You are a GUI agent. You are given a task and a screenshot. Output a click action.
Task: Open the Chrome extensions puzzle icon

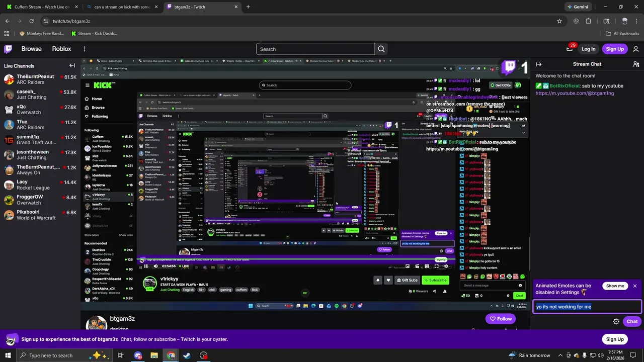588,21
